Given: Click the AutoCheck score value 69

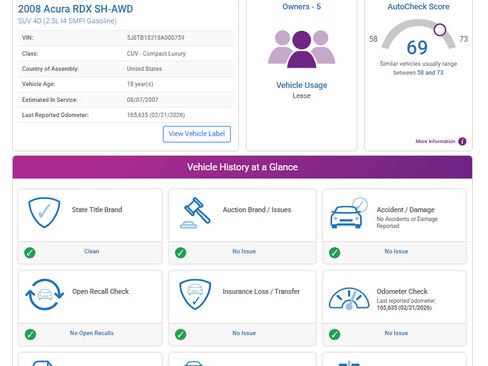Looking at the screenshot, I should coord(417,47).
